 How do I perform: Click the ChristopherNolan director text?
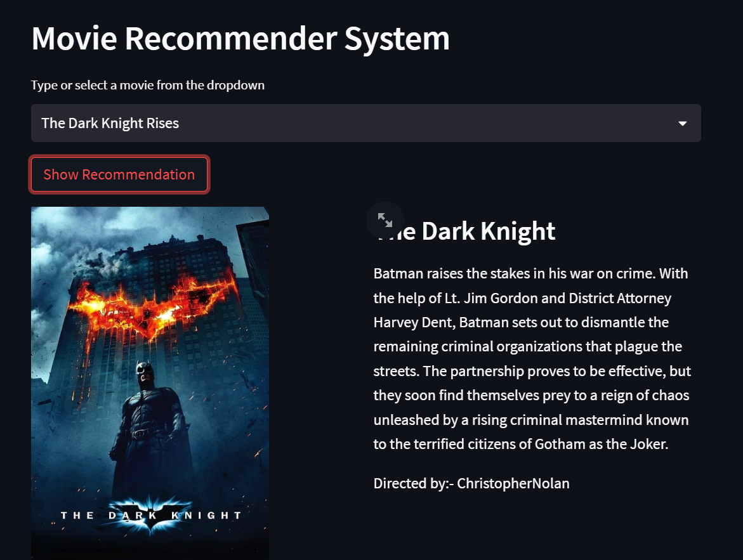click(471, 483)
